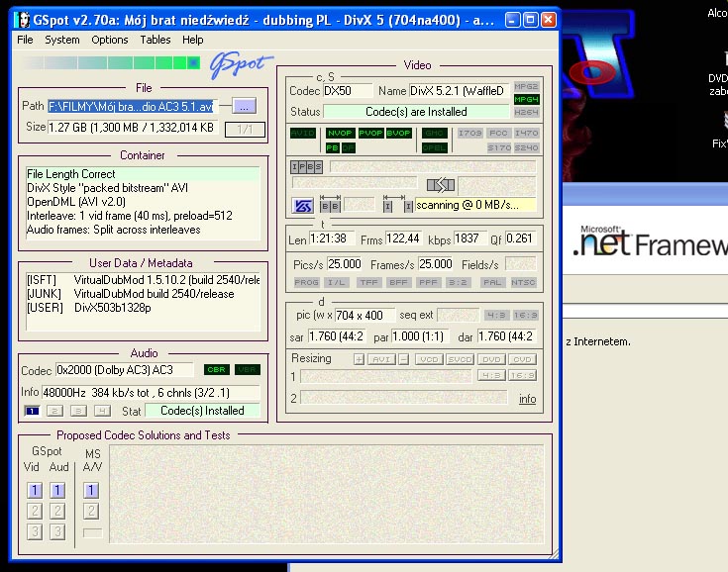This screenshot has height=572, width=728.
Task: Click the Resizing AVI button
Action: pyautogui.click(x=381, y=359)
